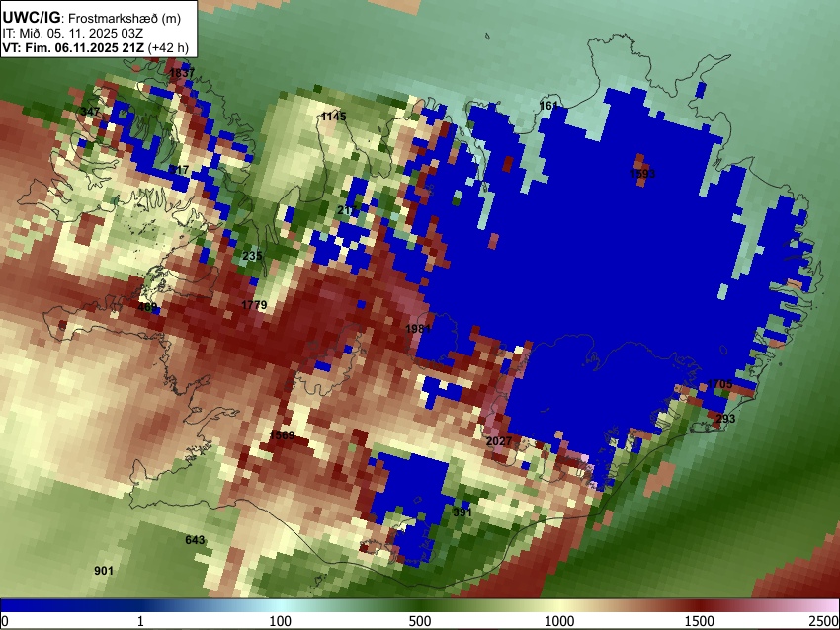The width and height of the screenshot is (840, 630).
Task: Click the map value label 293
Action: click(x=725, y=419)
